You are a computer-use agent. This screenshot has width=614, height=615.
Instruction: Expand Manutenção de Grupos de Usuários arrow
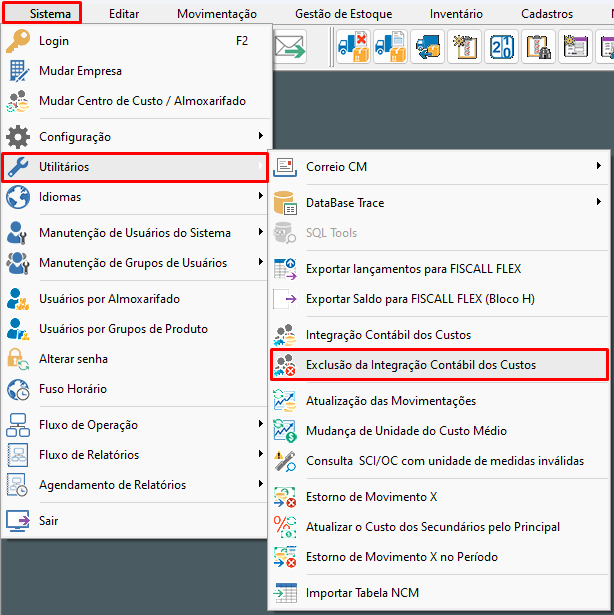(x=261, y=262)
